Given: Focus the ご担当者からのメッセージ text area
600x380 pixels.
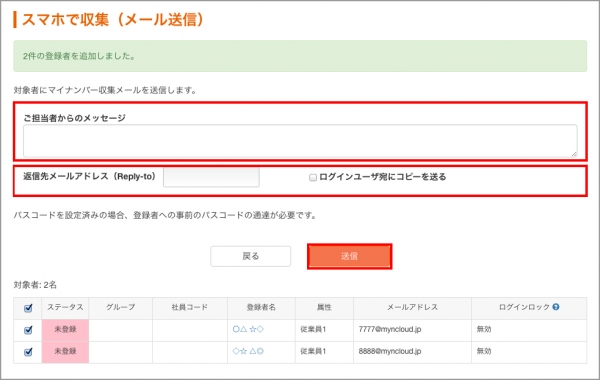Looking at the screenshot, I should pos(300,140).
